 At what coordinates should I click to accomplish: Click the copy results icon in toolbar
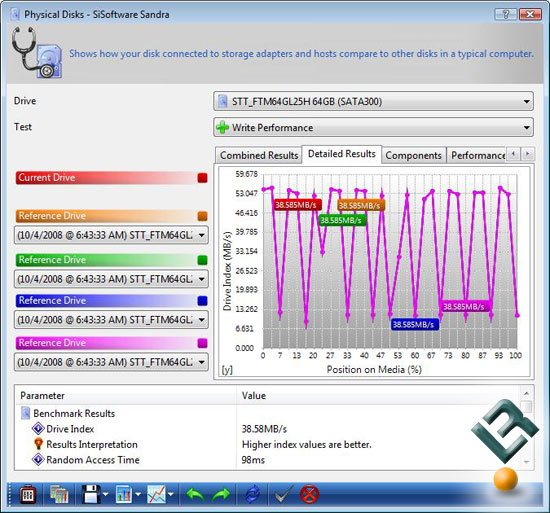[59, 495]
